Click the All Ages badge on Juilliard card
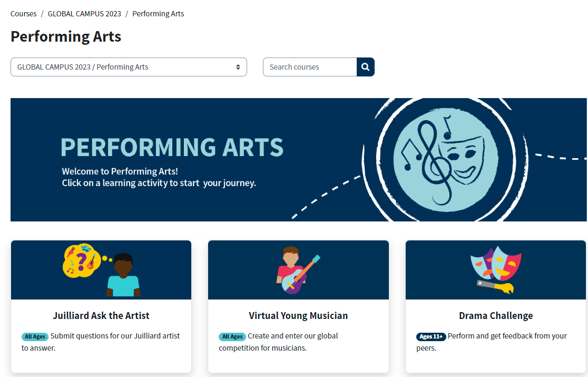This screenshot has height=377, width=588. (35, 336)
